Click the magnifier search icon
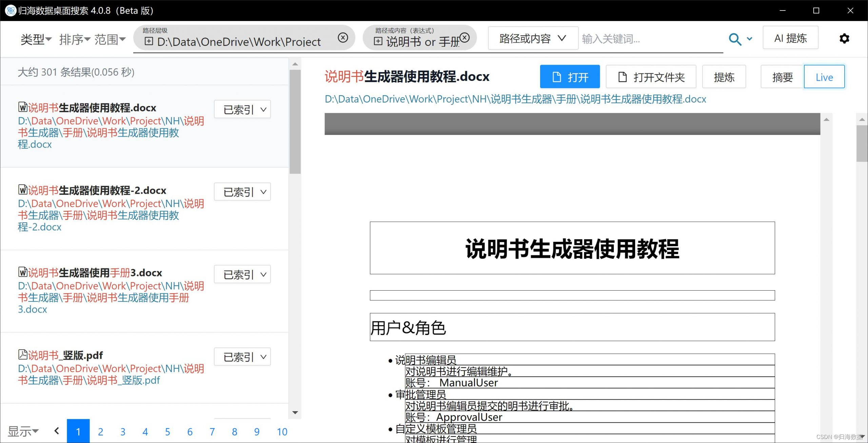 pyautogui.click(x=734, y=39)
